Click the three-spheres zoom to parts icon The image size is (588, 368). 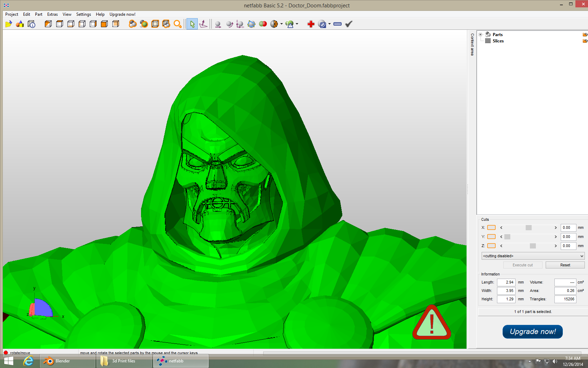(132, 24)
